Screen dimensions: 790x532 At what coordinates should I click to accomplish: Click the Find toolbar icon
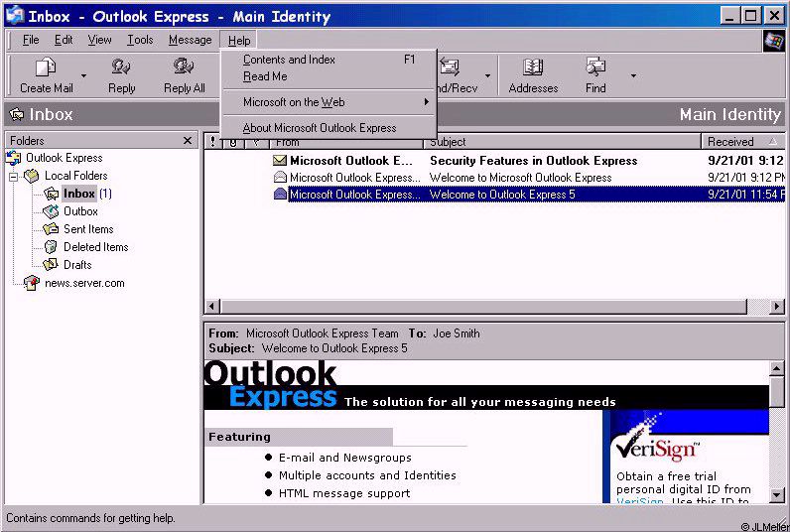click(595, 67)
